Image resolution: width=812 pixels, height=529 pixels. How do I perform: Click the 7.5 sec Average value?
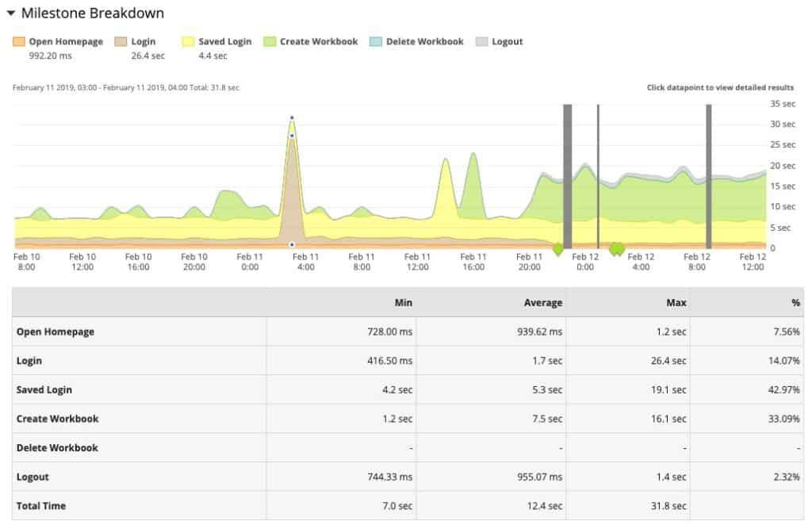(547, 419)
